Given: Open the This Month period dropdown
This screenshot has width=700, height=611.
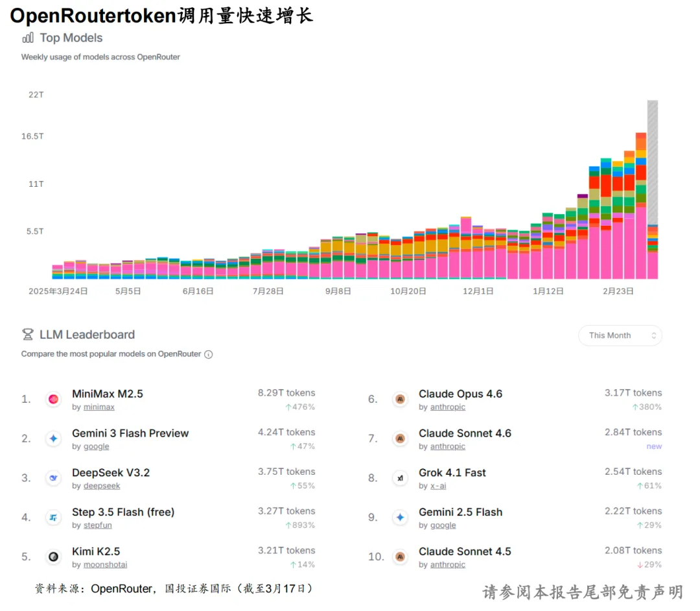Looking at the screenshot, I should [x=620, y=335].
